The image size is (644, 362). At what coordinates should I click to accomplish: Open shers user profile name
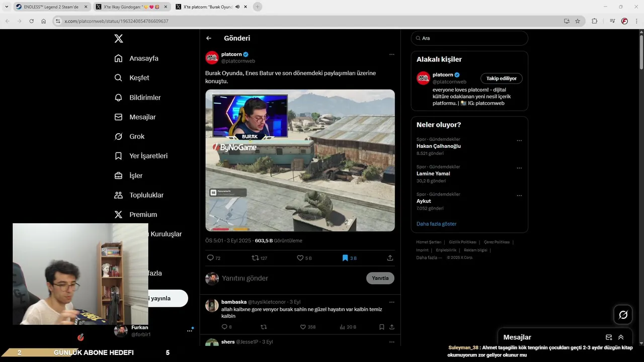(x=228, y=342)
